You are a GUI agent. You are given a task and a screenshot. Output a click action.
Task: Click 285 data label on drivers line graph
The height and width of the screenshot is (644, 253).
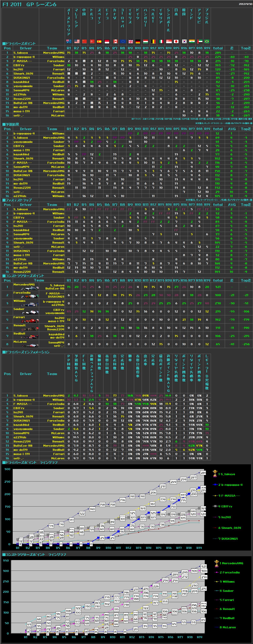click(x=203, y=473)
